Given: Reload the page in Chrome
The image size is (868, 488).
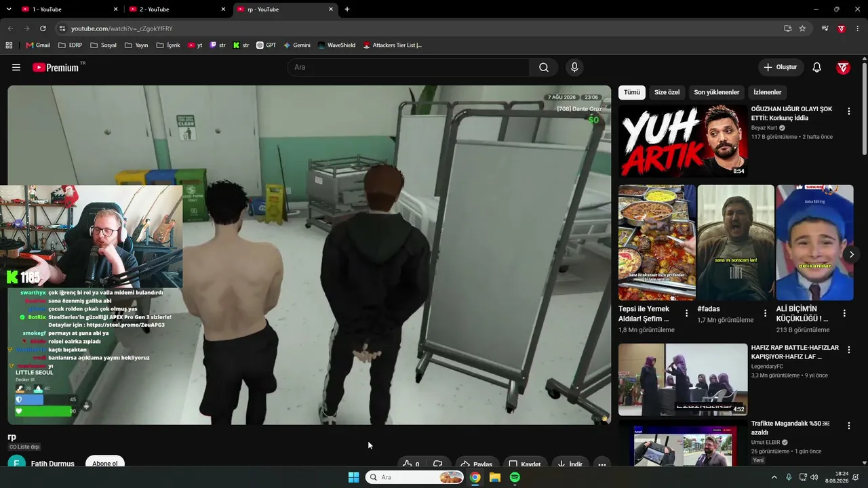Looking at the screenshot, I should point(43,28).
